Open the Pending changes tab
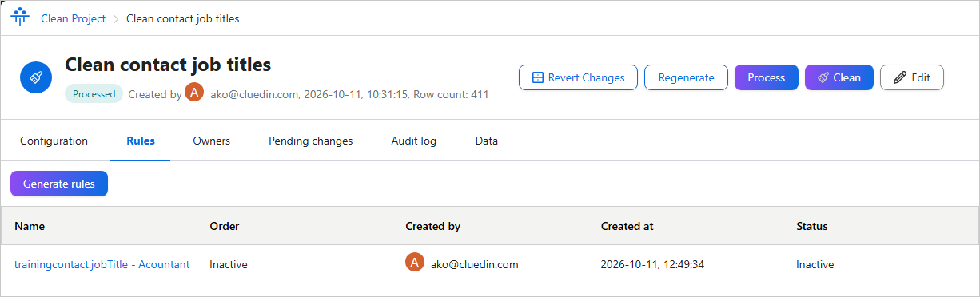 pos(310,141)
